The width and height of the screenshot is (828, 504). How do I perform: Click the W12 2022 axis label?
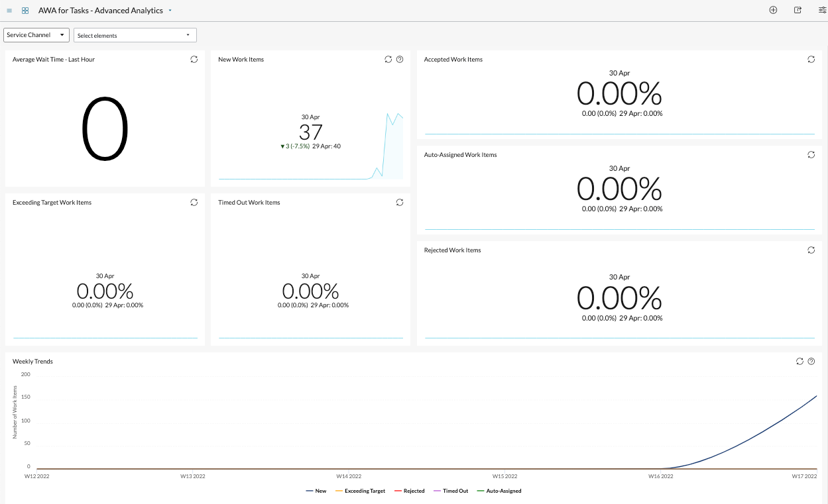(x=37, y=476)
